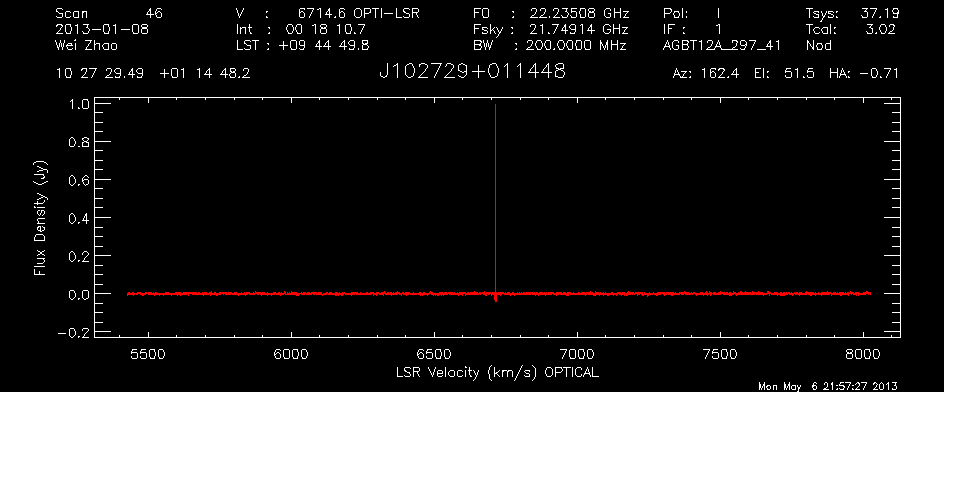The image size is (962, 490).
Task: Select the 'Scan 46' header text
Action: tap(109, 13)
